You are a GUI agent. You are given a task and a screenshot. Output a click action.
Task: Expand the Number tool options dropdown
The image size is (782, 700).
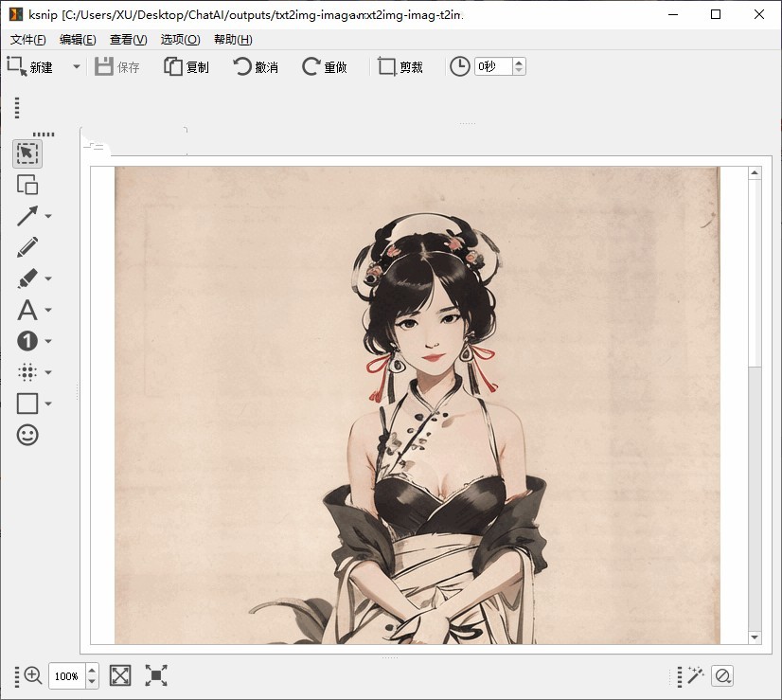(x=48, y=341)
